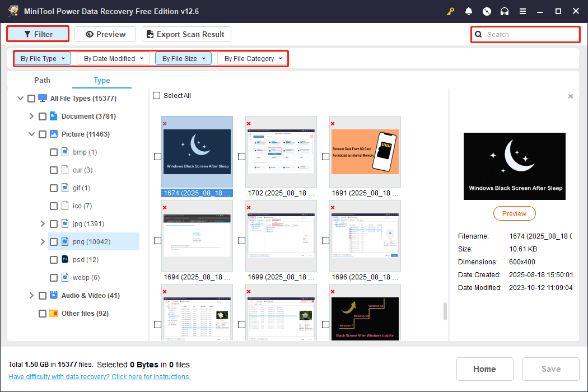
Task: Check the All File Types checkbox
Action: tap(31, 98)
